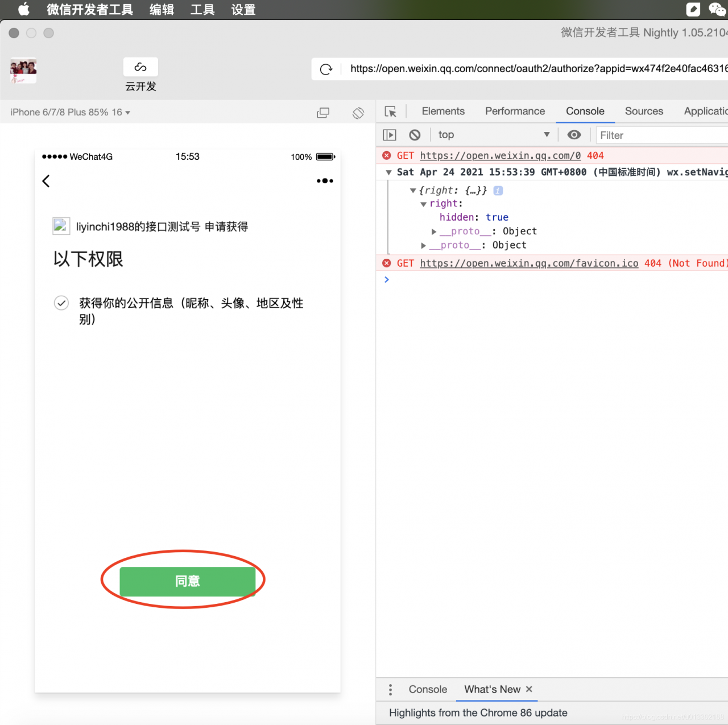728x725 pixels.
Task: Click the note app icon in the menu bar
Action: pos(693,9)
